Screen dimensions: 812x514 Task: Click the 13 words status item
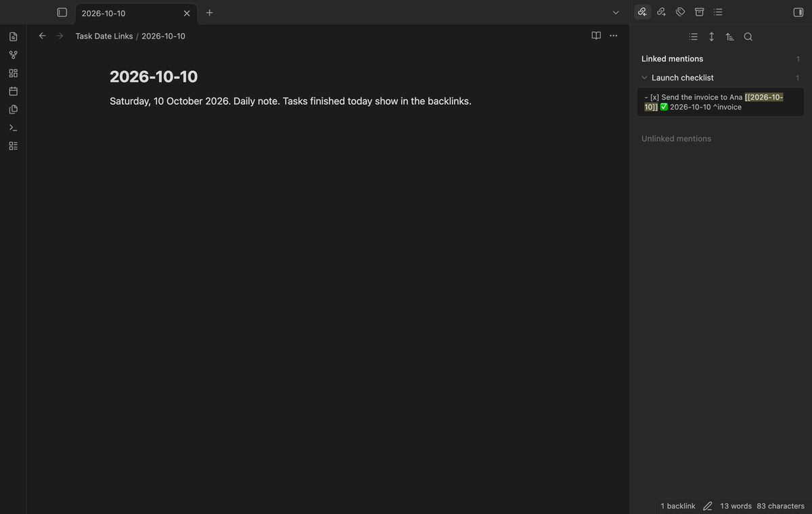(x=736, y=506)
